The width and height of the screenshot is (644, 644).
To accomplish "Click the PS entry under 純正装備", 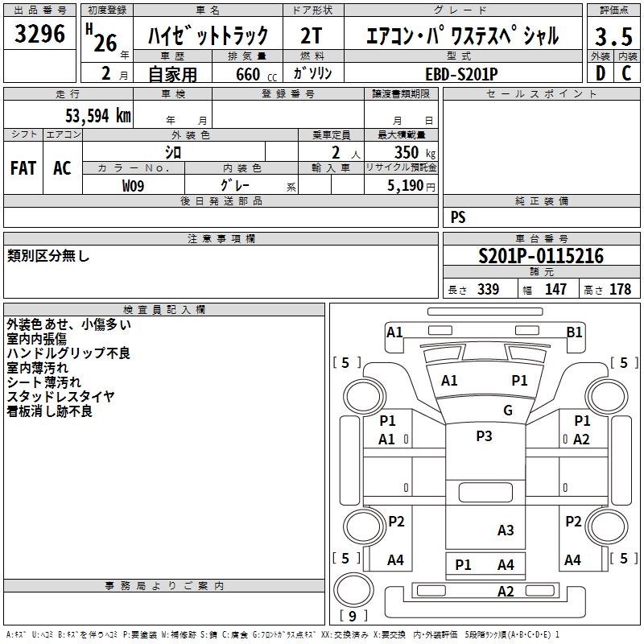I will click(458, 217).
